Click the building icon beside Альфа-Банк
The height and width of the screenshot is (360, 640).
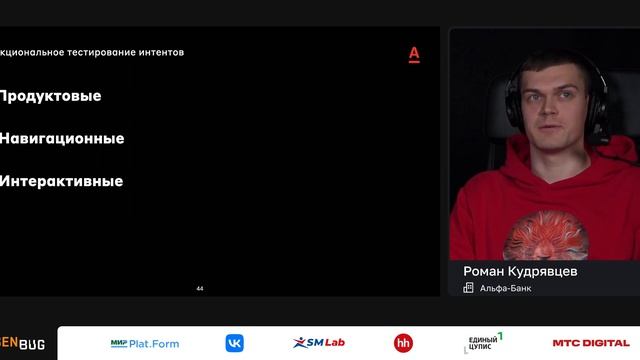(469, 288)
